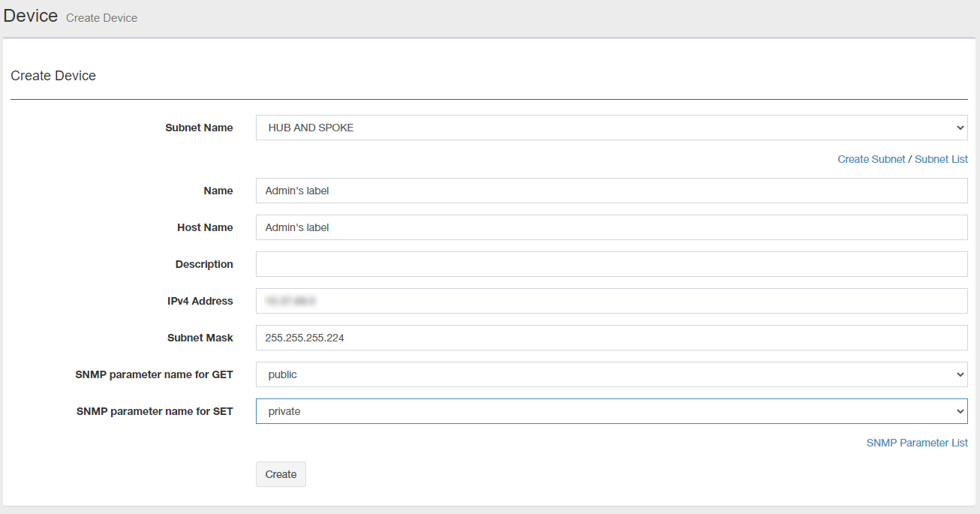Viewport: 980px width, 514px height.
Task: Expand the SNMP SET parameter dropdown
Action: pyautogui.click(x=611, y=411)
